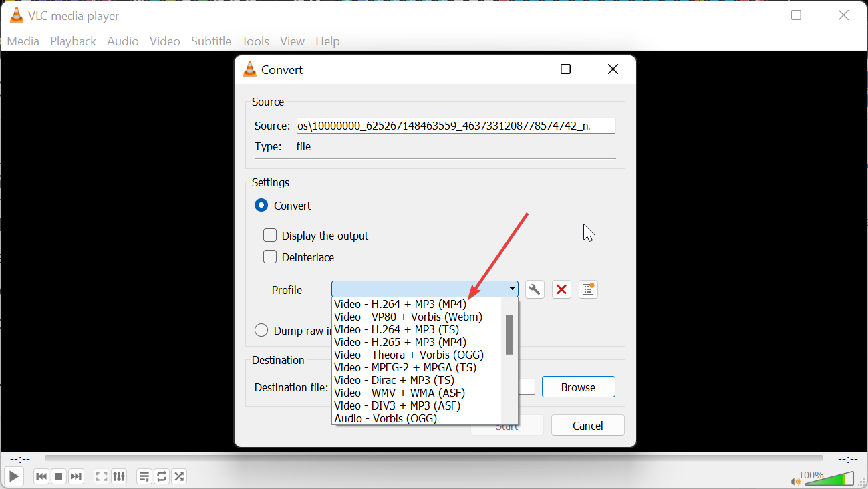This screenshot has width=868, height=489.
Task: Open the Playback menu
Action: click(x=74, y=41)
